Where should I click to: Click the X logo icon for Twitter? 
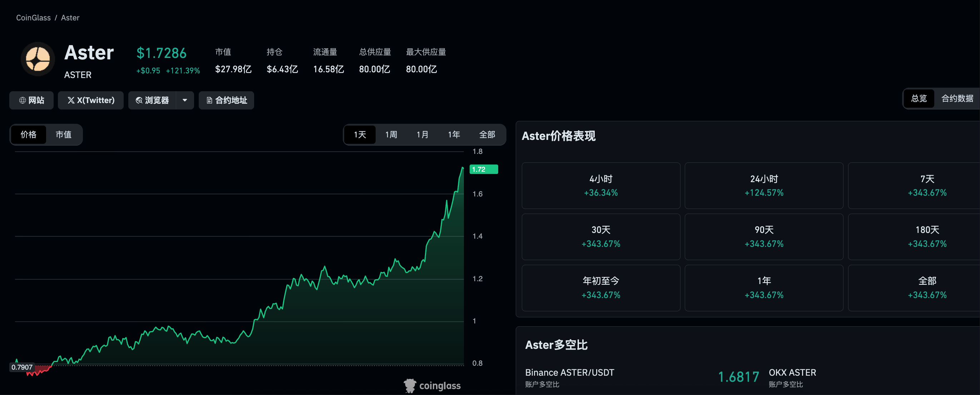pos(71,100)
